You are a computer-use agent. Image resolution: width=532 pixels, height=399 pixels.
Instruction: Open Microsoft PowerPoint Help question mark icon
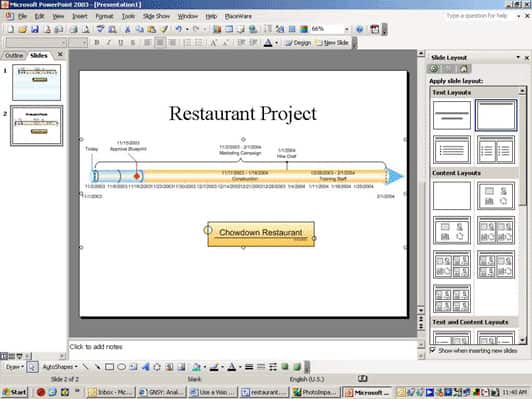point(360,29)
